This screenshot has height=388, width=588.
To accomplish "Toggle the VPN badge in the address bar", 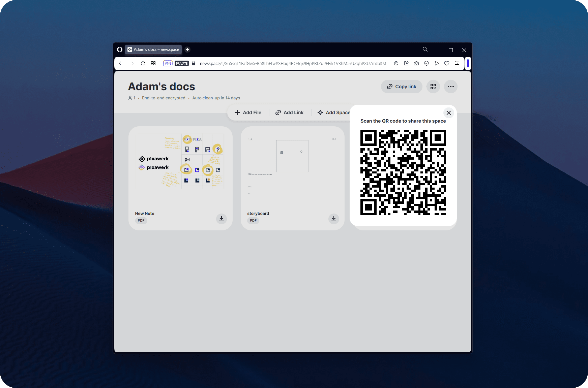I will click(x=168, y=63).
